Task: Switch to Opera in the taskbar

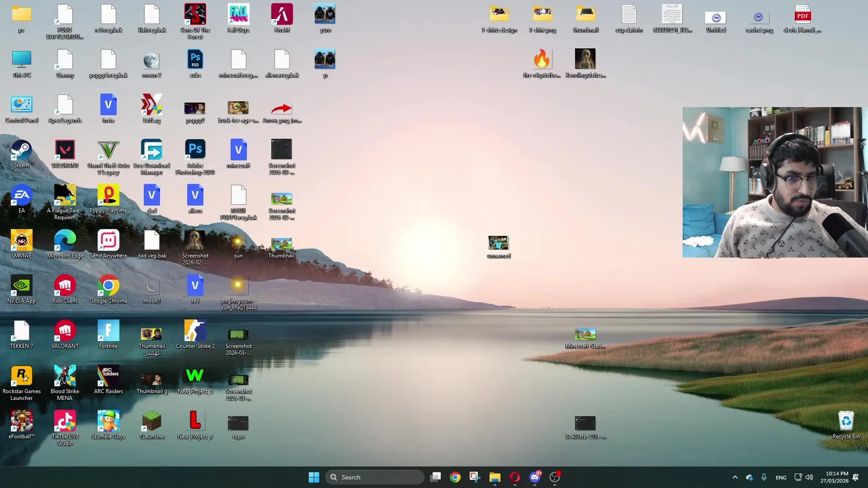Action: (515, 477)
